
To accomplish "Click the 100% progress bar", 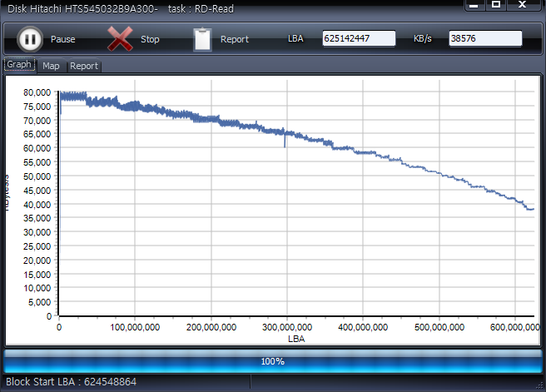I will pos(273,361).
